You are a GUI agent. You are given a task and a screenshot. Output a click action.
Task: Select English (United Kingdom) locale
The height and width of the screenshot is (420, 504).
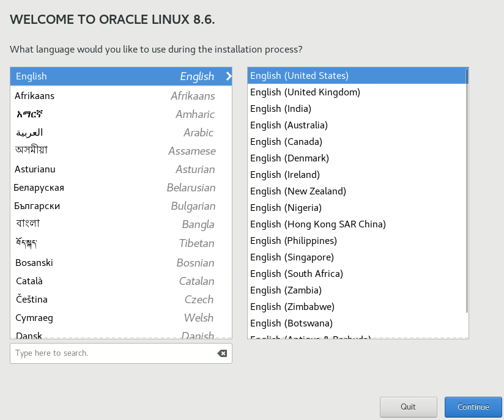point(304,92)
